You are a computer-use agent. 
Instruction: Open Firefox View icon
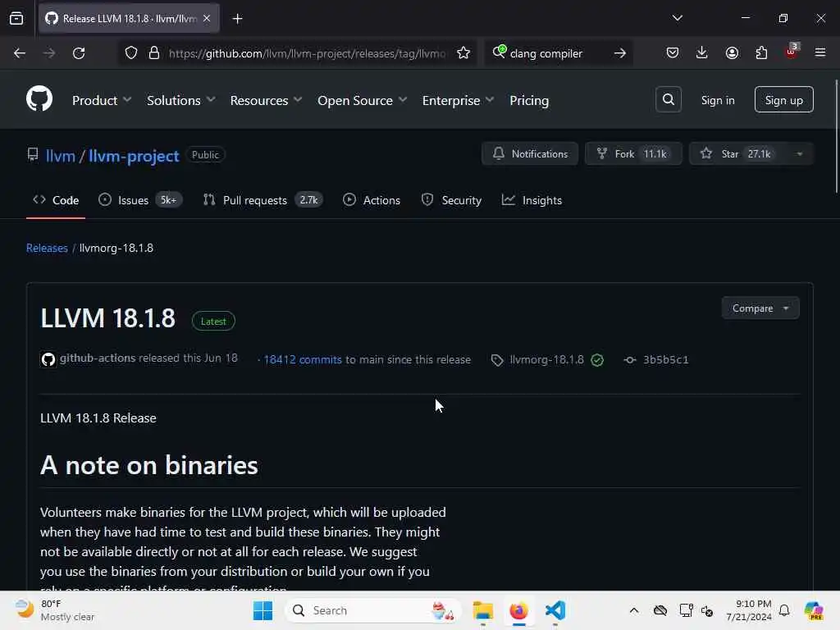[x=16, y=19]
